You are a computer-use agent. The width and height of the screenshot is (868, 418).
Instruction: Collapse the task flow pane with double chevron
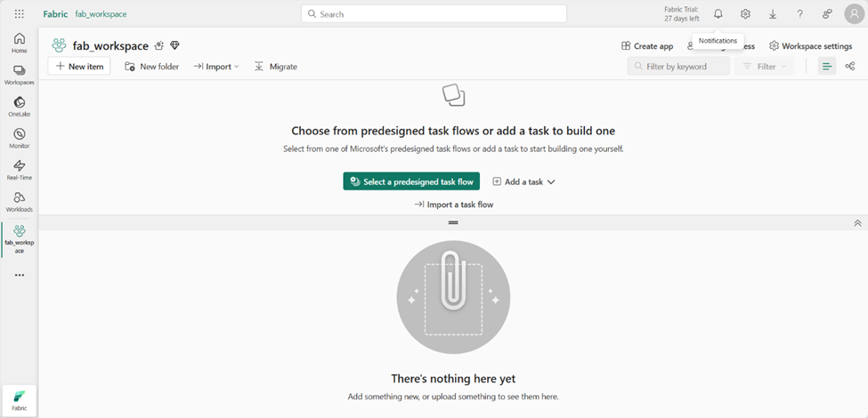coord(857,223)
